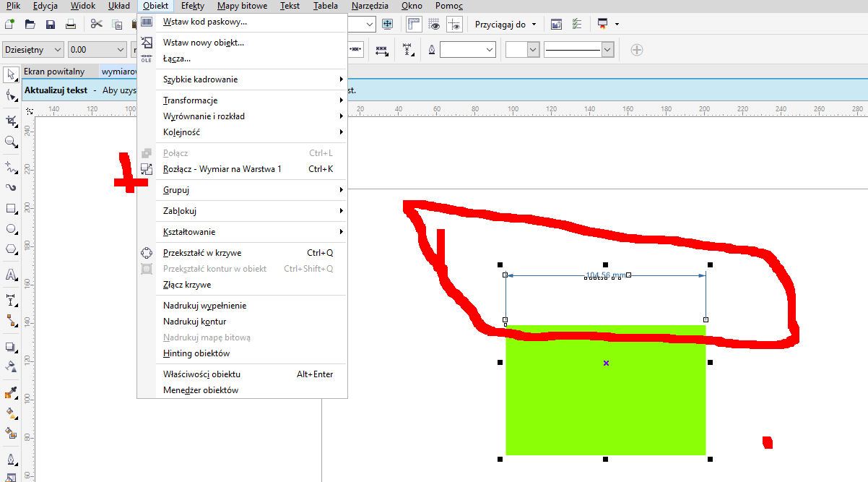Toggle guidelines visibility button
This screenshot has height=482, width=868.
point(455,24)
